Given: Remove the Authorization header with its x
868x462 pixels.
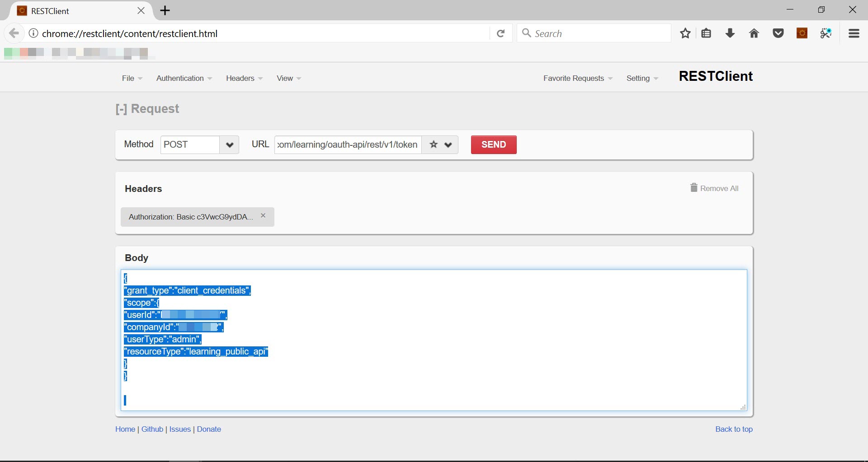Looking at the screenshot, I should point(263,215).
